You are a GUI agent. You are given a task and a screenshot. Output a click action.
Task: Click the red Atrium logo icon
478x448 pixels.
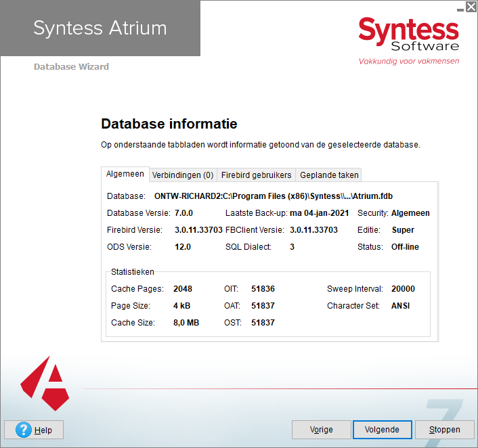(x=45, y=384)
